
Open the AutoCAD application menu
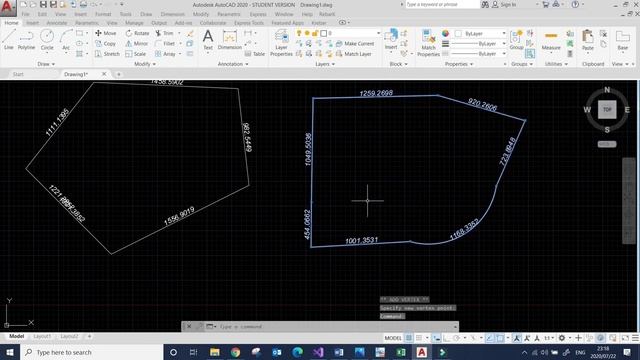click(8, 8)
